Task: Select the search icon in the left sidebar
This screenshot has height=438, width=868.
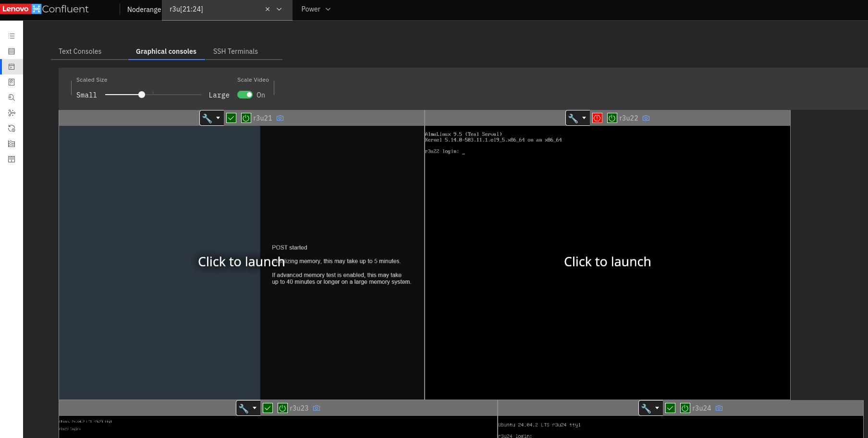Action: (x=12, y=97)
